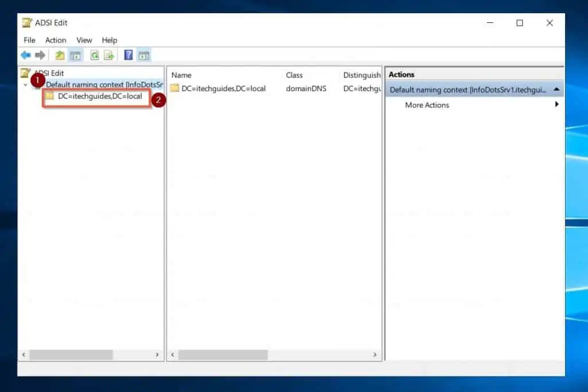This screenshot has width=588, height=392.
Task: Select DC=itechguides,DC=local in tree
Action: (x=100, y=96)
